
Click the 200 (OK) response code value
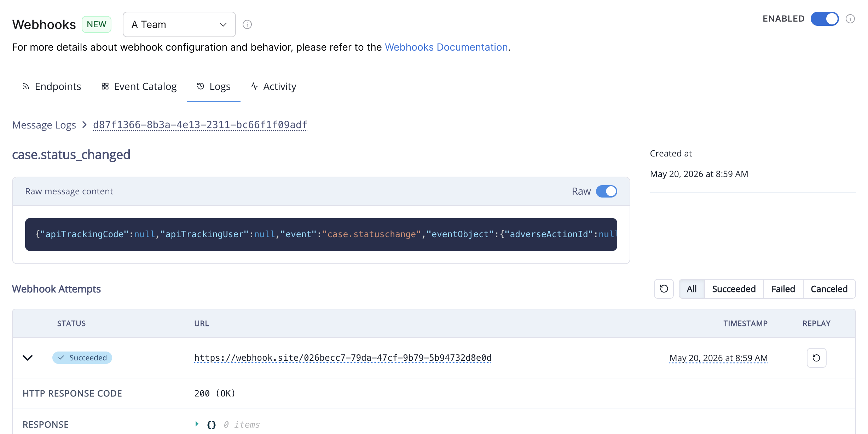click(215, 393)
